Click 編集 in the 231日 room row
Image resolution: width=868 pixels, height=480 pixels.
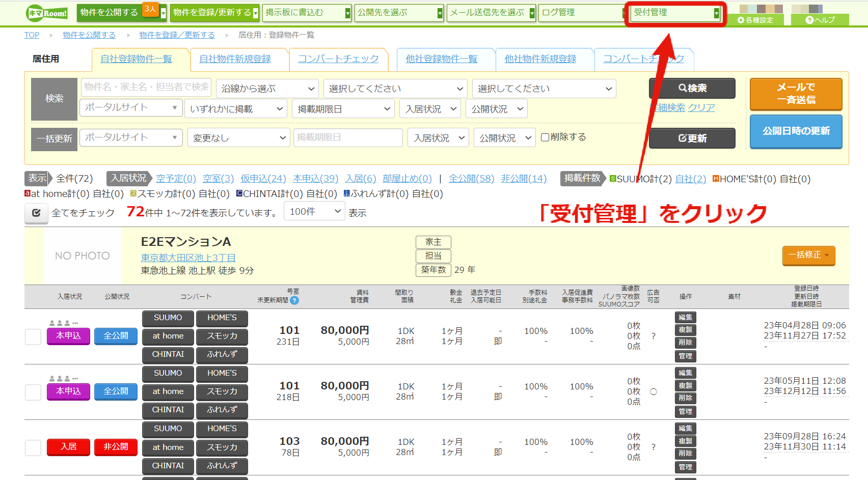coord(685,317)
